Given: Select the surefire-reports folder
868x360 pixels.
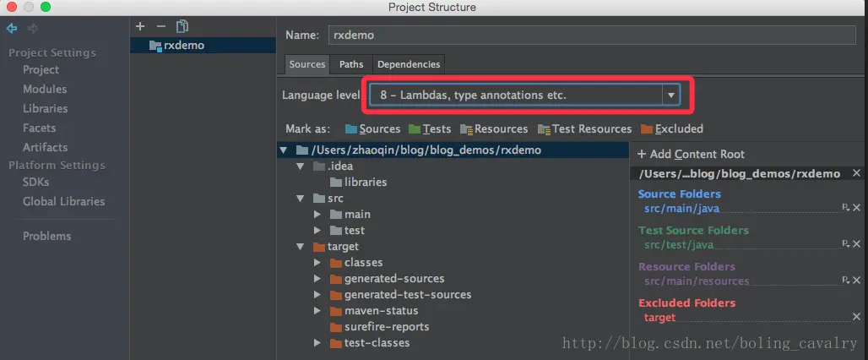Looking at the screenshot, I should [x=387, y=327].
